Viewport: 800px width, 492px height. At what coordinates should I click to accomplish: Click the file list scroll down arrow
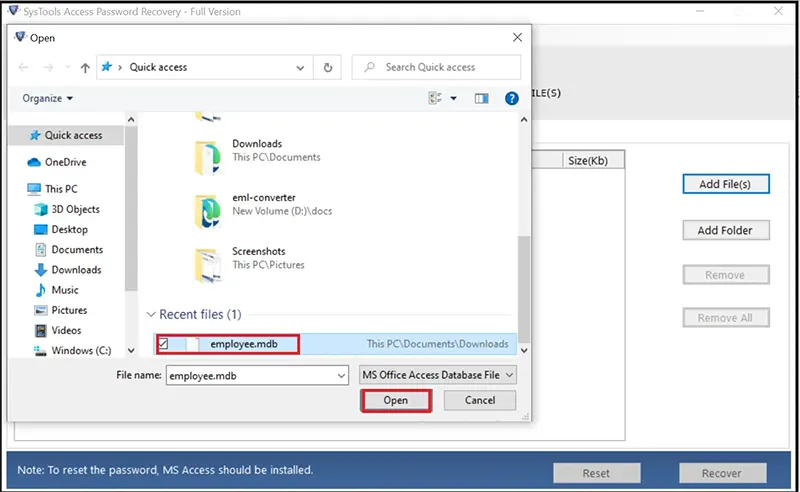(x=523, y=351)
